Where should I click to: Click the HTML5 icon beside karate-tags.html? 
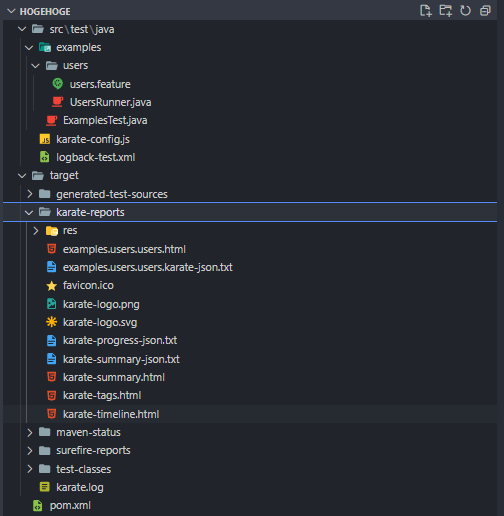point(51,395)
